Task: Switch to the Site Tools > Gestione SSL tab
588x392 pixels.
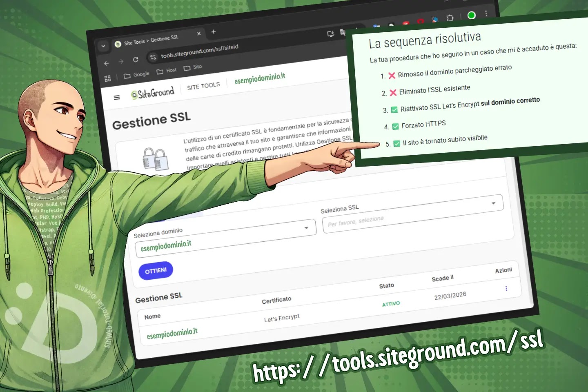Action: coord(152,40)
